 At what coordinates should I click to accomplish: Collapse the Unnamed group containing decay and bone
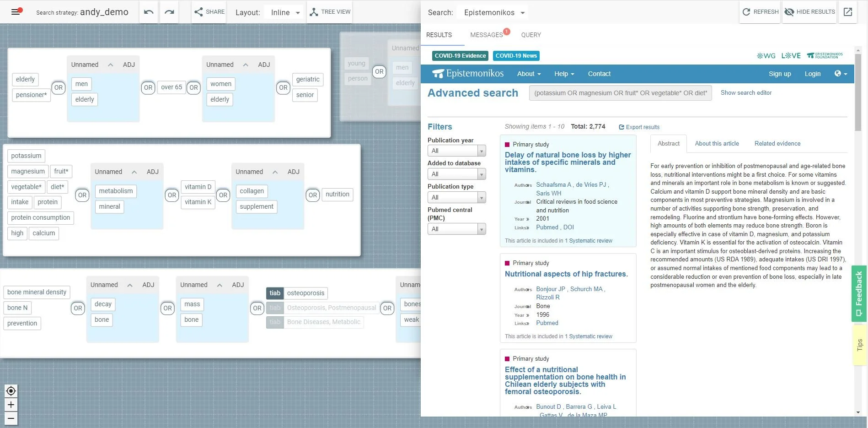pos(130,285)
